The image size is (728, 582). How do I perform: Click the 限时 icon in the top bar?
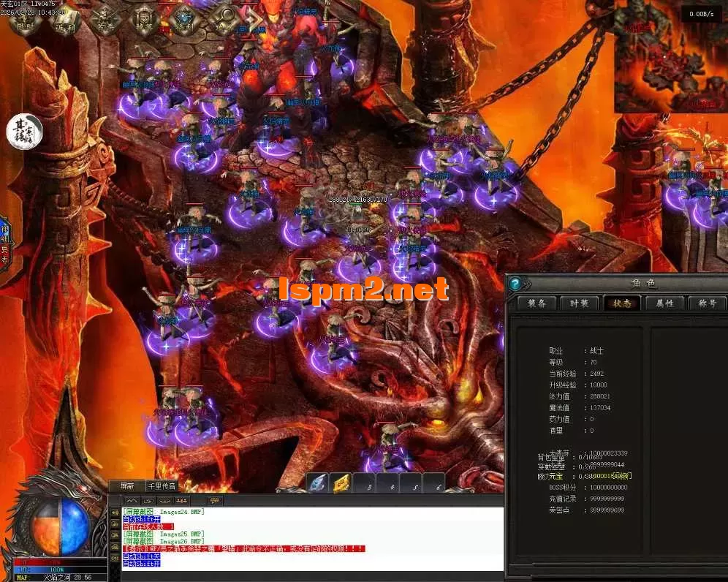click(x=26, y=21)
